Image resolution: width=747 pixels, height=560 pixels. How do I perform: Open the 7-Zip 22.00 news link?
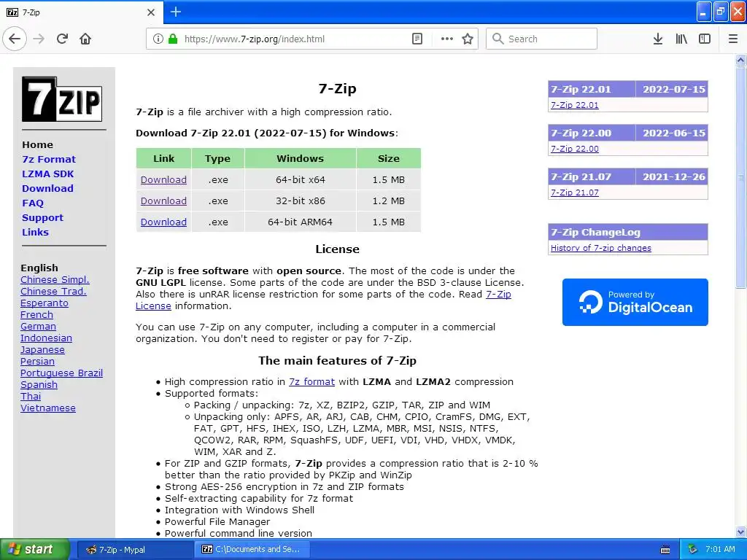pyautogui.click(x=575, y=149)
